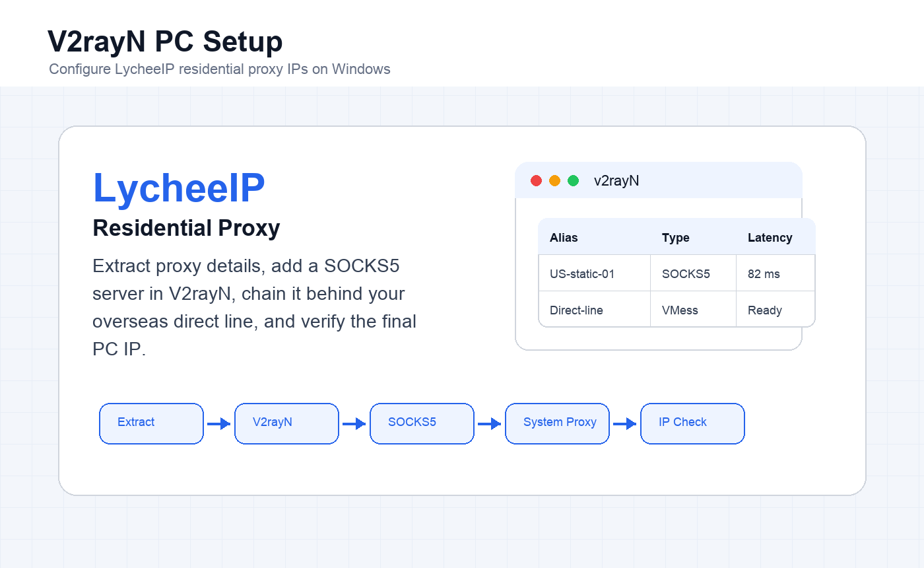924x568 pixels.
Task: Click the red close dot in the v2rayN window
Action: 536,180
